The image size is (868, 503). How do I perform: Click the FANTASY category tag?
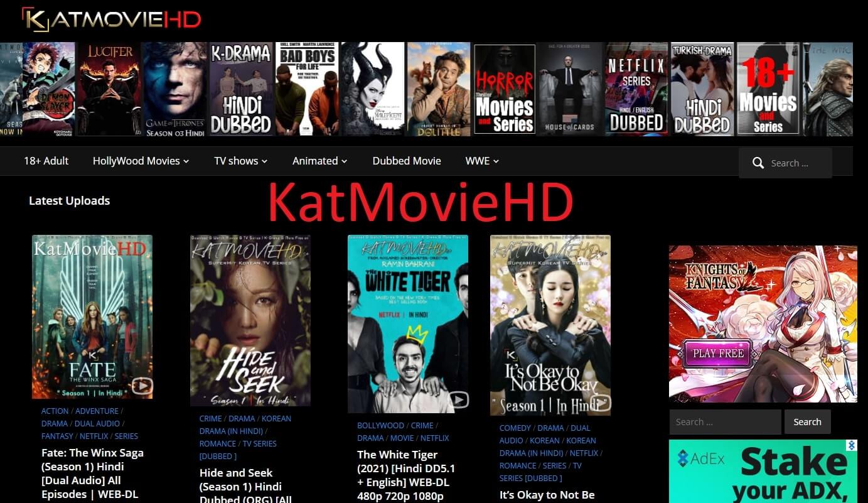point(57,436)
